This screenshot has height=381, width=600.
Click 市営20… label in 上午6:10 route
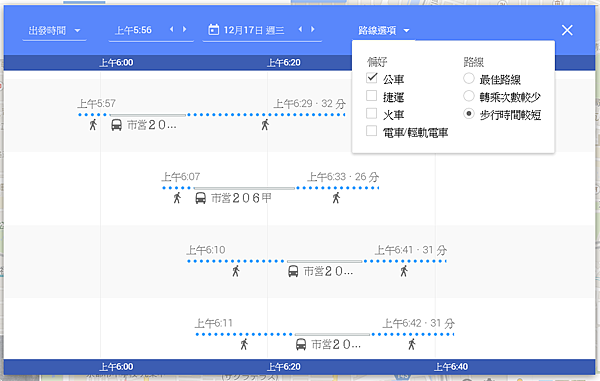pos(328,272)
